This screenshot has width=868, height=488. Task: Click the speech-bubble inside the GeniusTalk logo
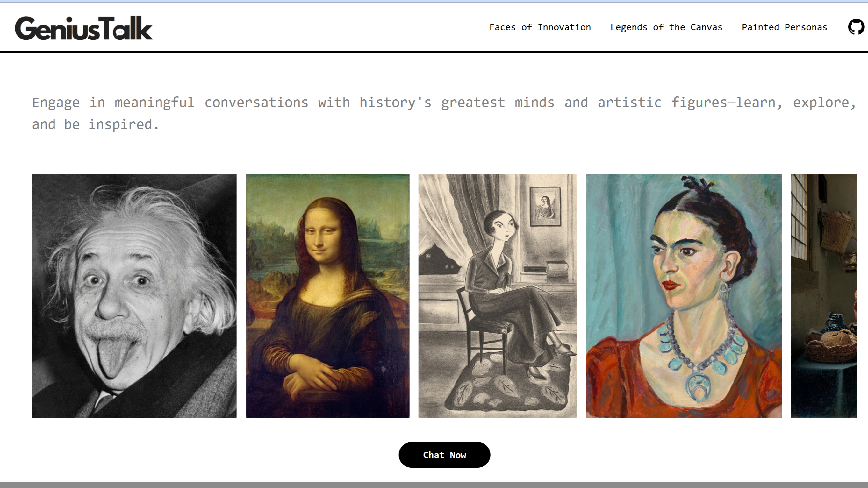(x=120, y=33)
